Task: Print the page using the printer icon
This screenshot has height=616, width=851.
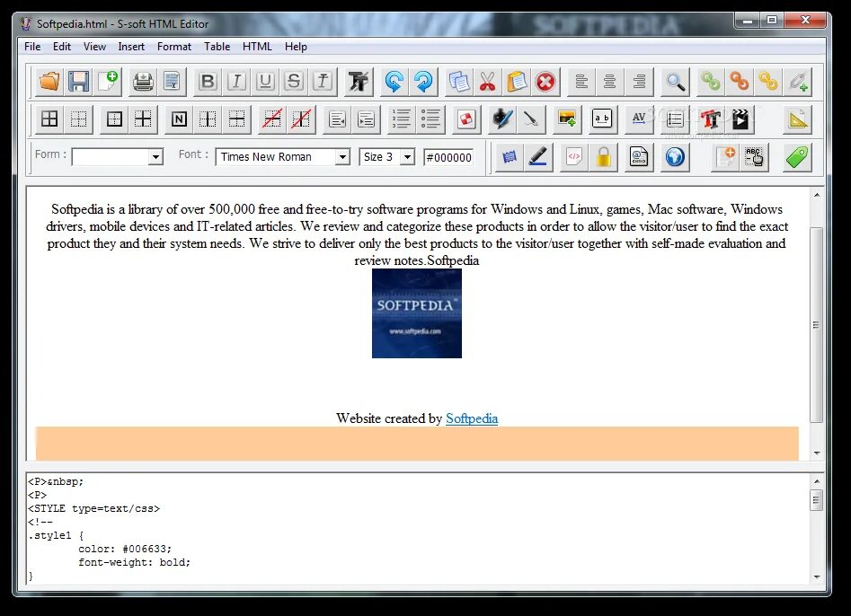Action: [143, 82]
